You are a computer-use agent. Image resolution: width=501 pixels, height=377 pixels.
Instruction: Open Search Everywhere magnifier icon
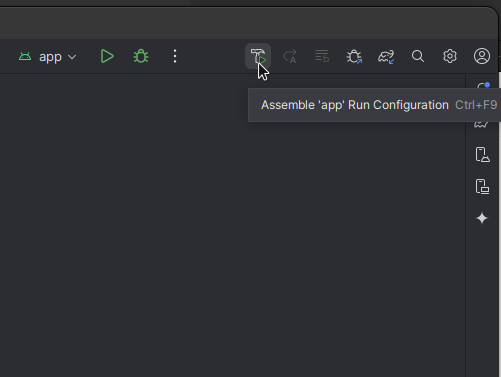click(x=418, y=56)
